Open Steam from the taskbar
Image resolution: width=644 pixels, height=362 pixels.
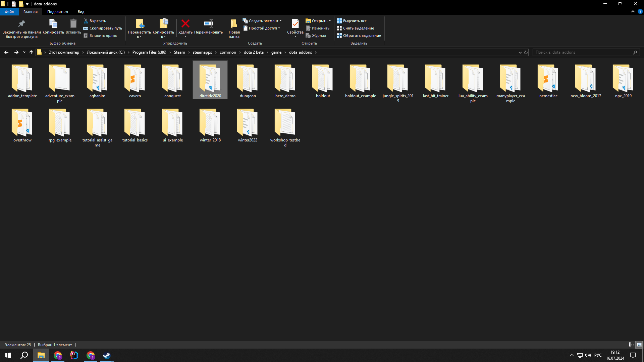coord(107,355)
